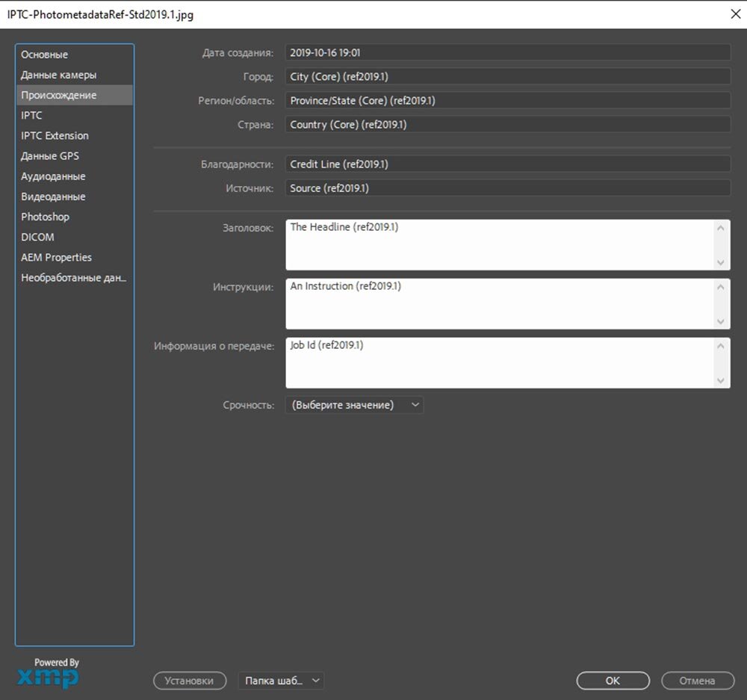This screenshot has height=700, width=747.
Task: Click Заголовок scroll down arrow
Action: tap(720, 262)
